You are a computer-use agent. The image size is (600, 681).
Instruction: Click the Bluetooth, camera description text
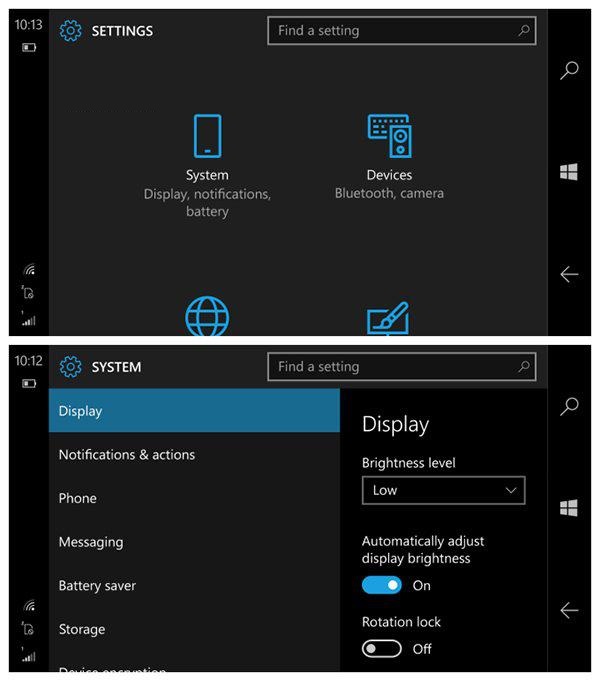389,193
